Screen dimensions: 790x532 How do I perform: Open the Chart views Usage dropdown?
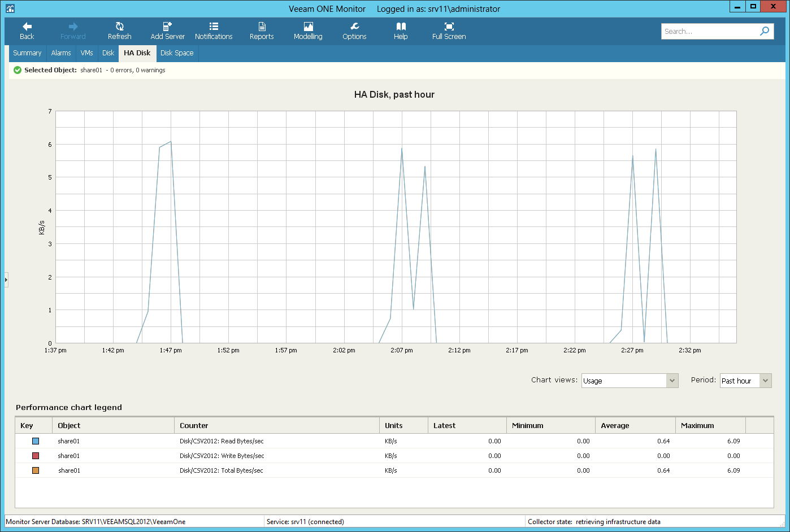(x=630, y=381)
